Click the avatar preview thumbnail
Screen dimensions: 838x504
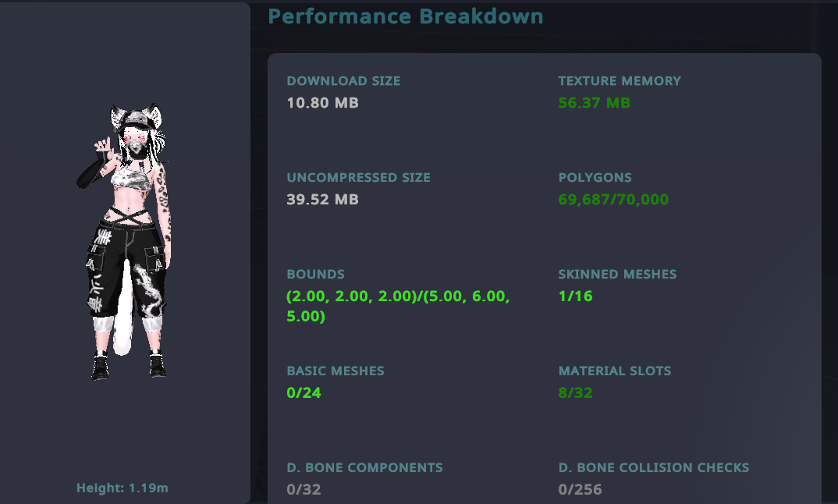click(x=123, y=242)
